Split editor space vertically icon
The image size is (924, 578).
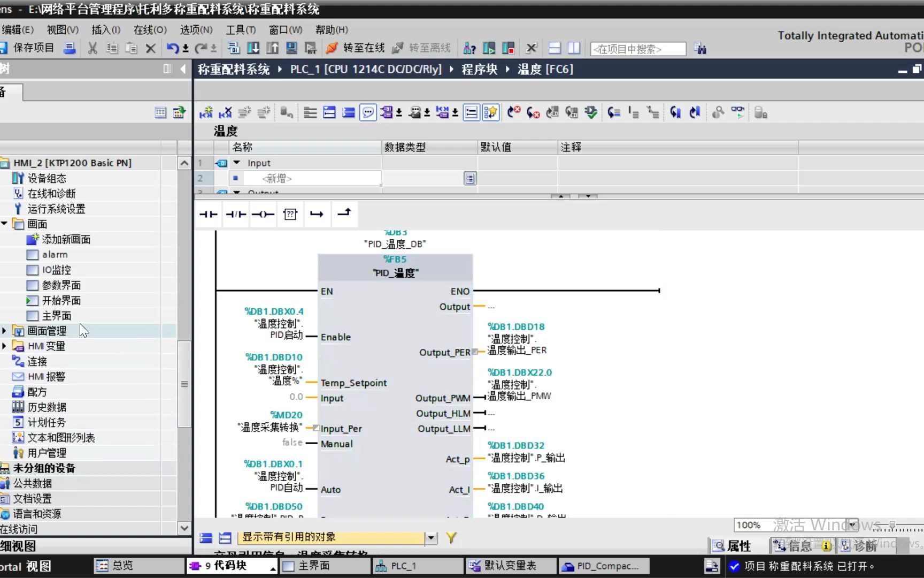tap(574, 48)
